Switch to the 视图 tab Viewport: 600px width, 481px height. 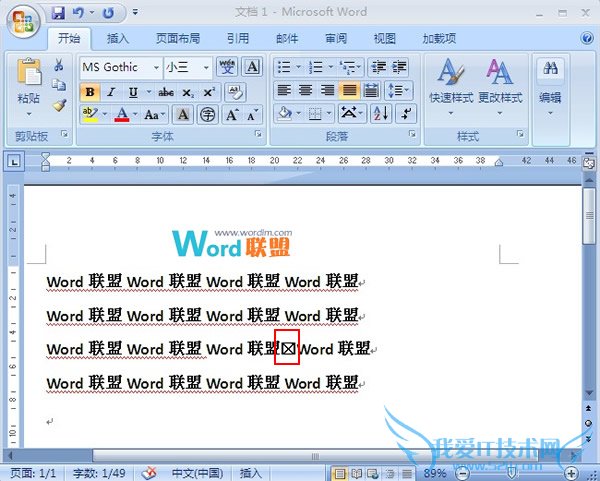[x=385, y=38]
